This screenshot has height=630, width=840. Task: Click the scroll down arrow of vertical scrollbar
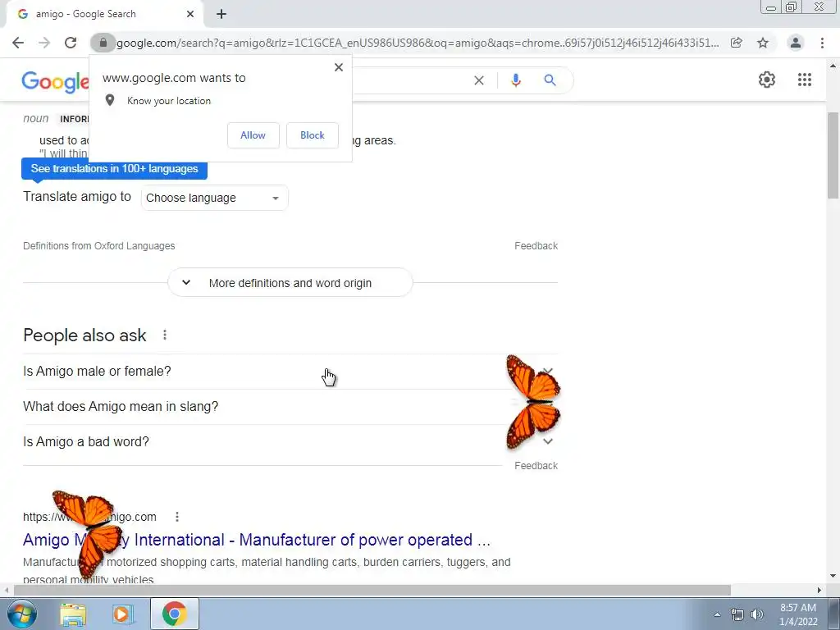tap(833, 577)
